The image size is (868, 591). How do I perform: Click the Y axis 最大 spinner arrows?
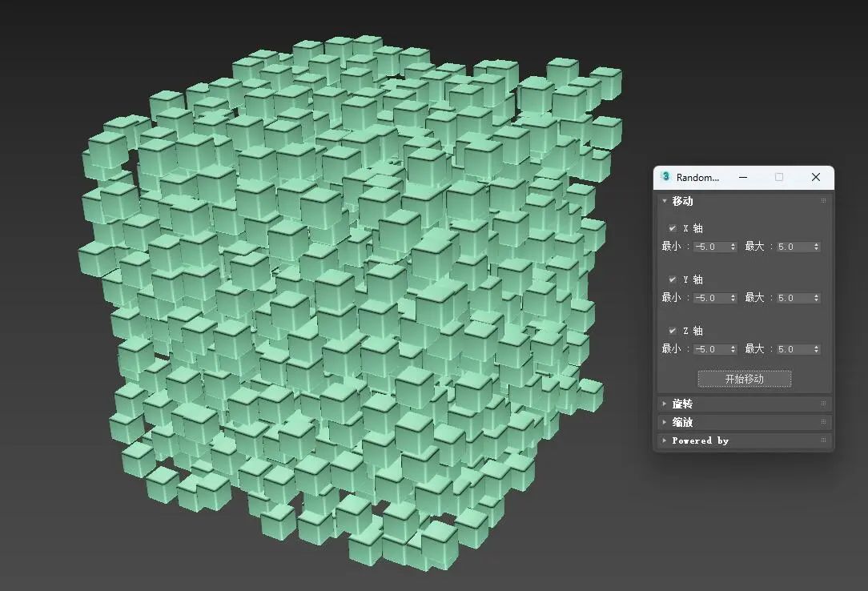point(816,298)
